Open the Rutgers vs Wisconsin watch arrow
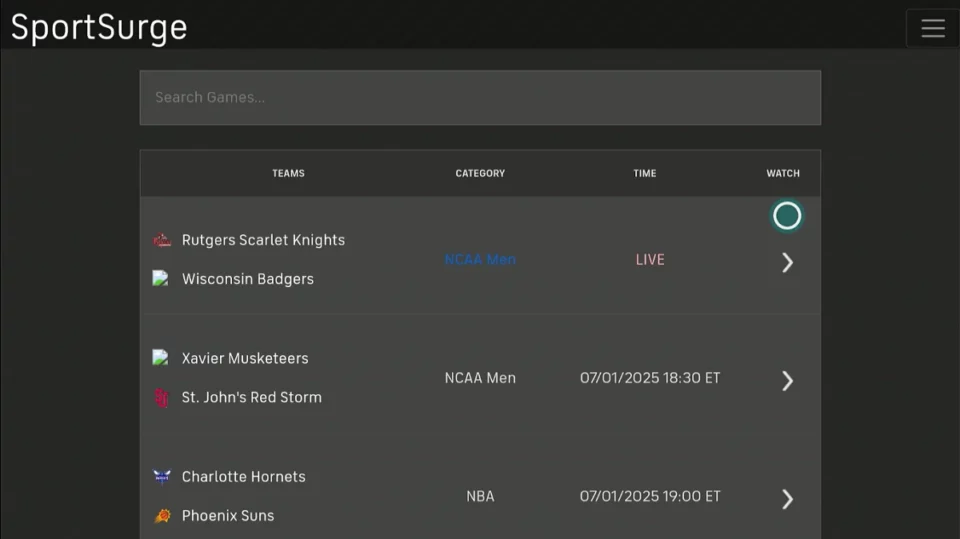This screenshot has height=539, width=960. pyautogui.click(x=787, y=263)
